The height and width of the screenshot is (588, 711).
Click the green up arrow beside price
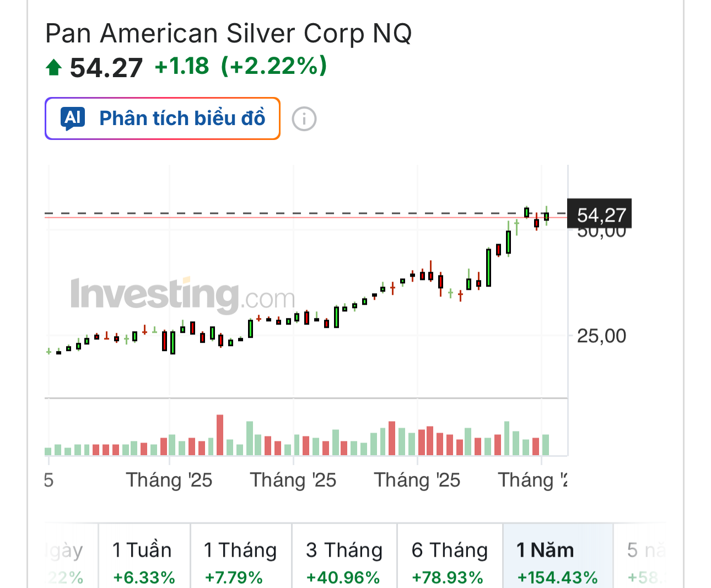click(x=53, y=68)
